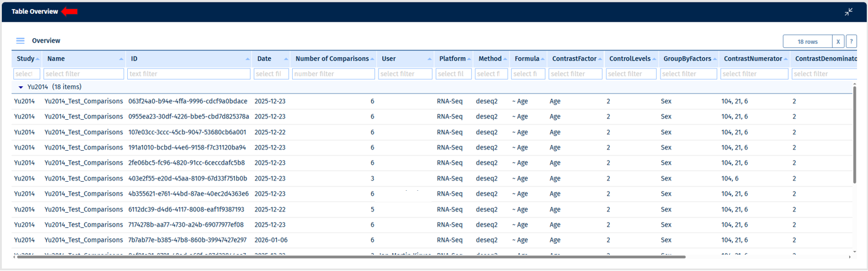Open the User select filter

pyautogui.click(x=405, y=74)
